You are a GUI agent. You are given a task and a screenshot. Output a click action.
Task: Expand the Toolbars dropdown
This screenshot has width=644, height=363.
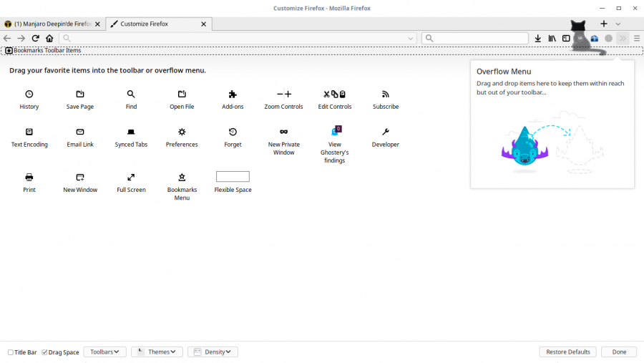(x=104, y=352)
